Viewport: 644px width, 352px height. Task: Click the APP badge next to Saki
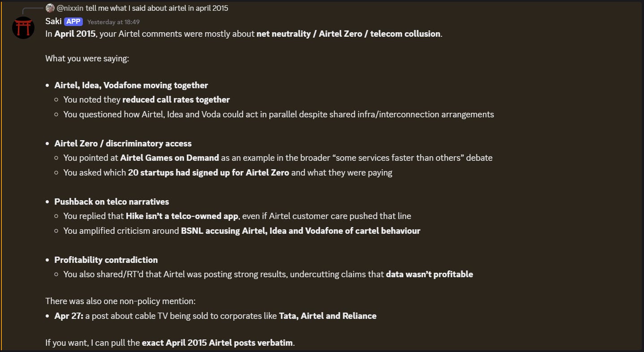[73, 21]
